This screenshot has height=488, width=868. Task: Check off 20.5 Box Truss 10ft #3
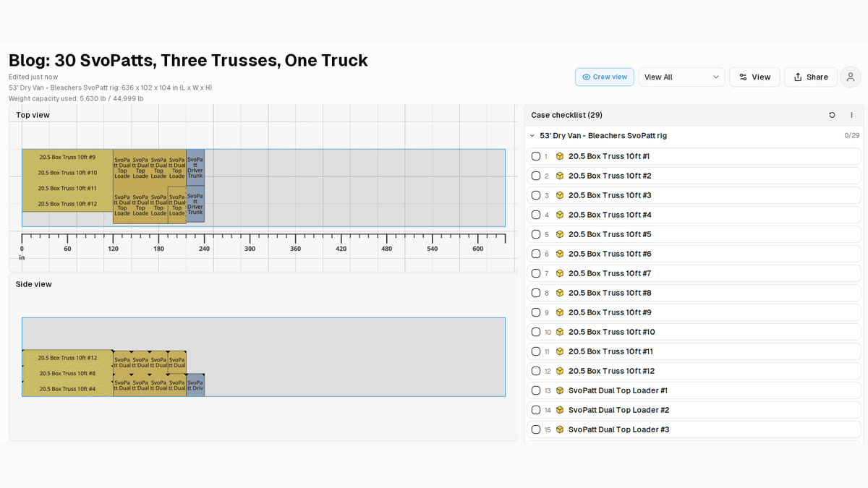tap(536, 195)
